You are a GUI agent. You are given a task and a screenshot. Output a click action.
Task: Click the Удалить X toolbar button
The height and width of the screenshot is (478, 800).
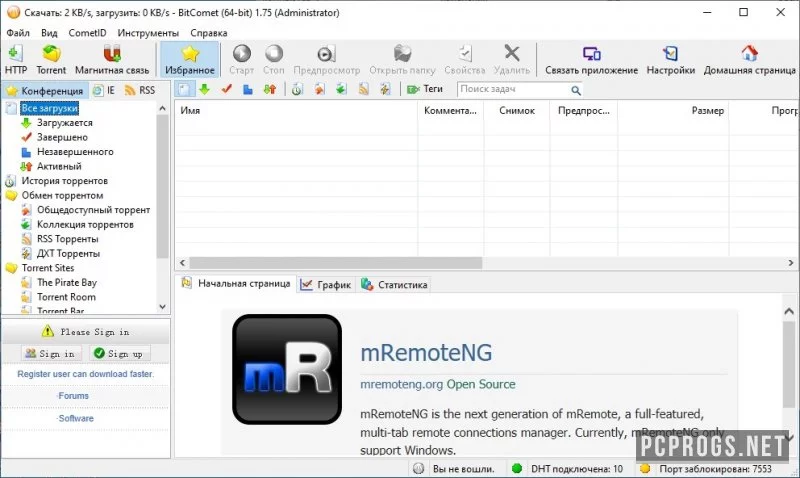[x=512, y=59]
